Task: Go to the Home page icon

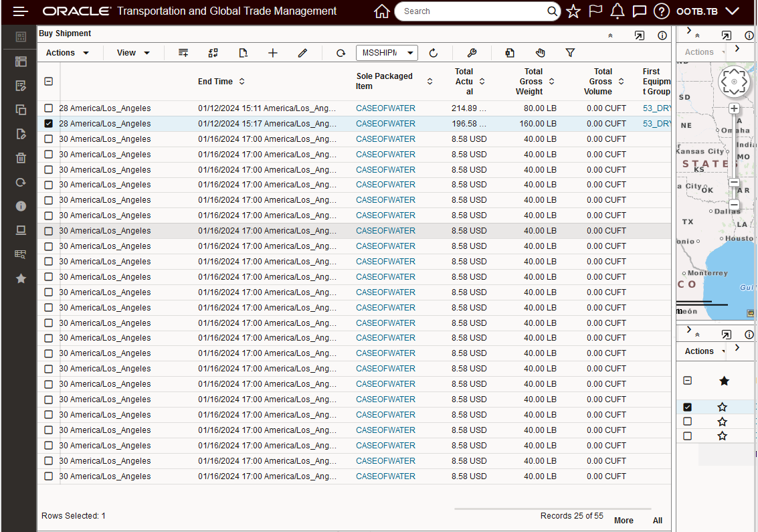Action: [x=381, y=11]
